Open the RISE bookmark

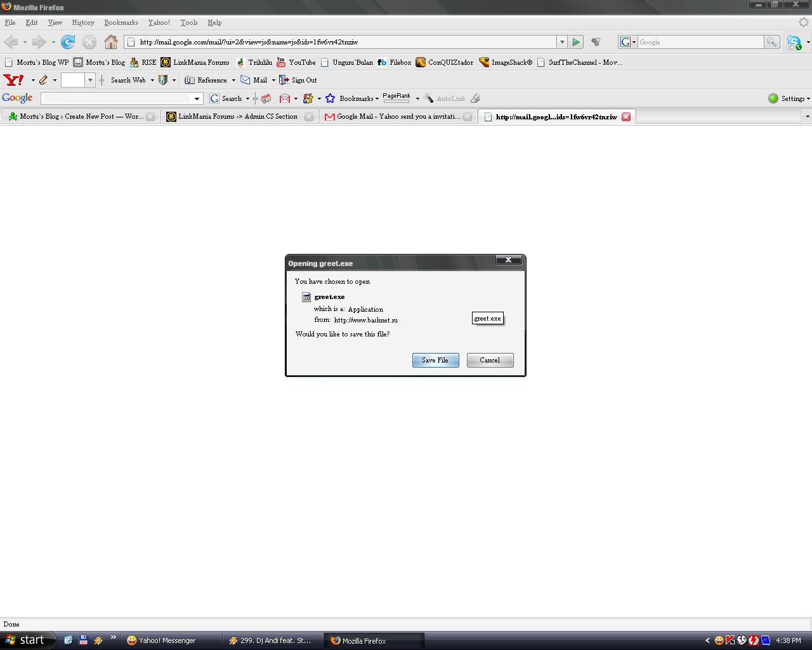[x=143, y=62]
